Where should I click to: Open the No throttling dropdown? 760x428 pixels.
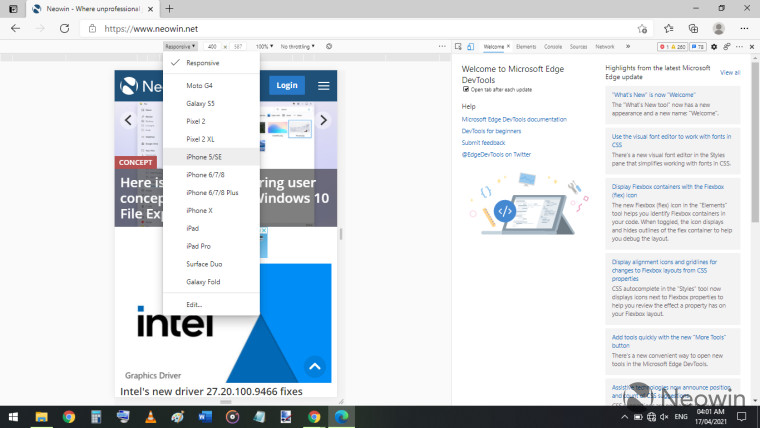298,47
